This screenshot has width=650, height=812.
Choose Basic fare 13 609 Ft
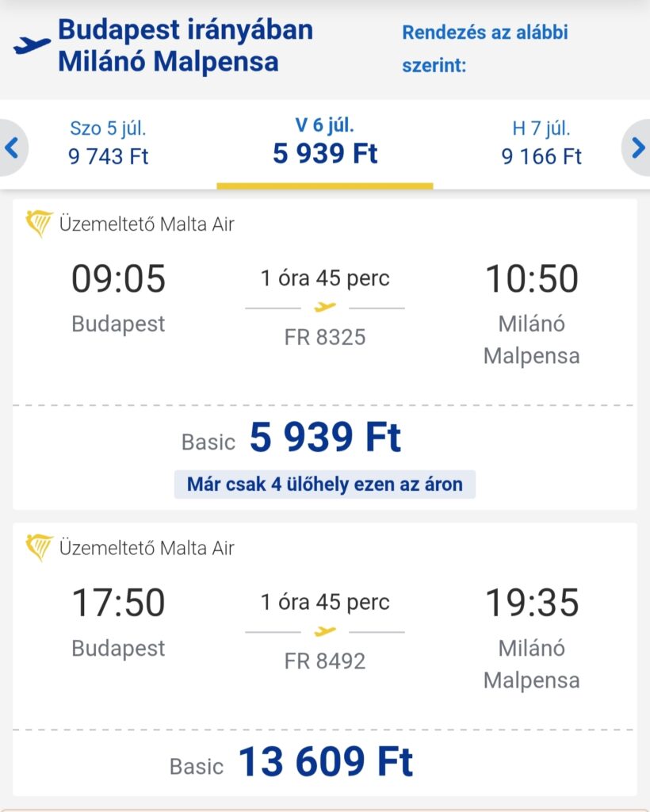(291, 762)
